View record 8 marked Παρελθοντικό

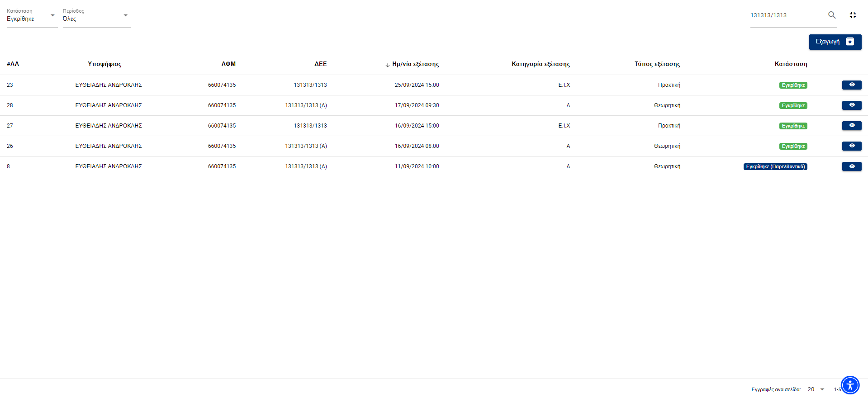click(851, 166)
